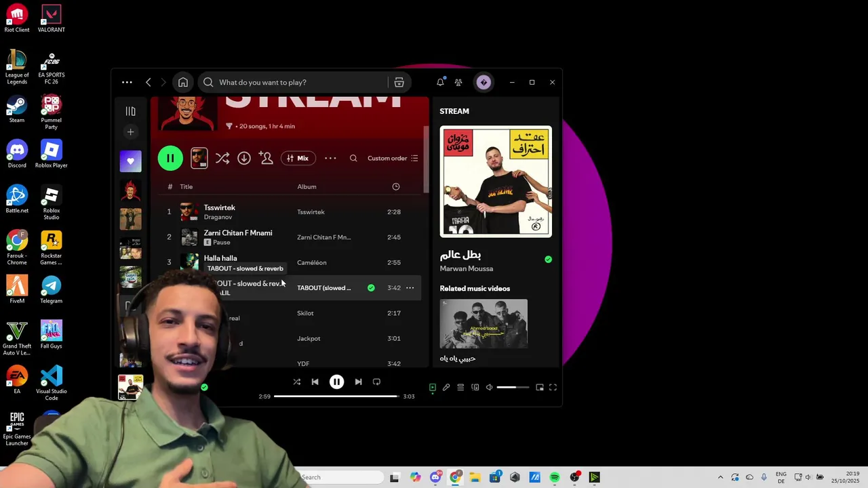
Task: Download the STREAM playlist
Action: point(244,158)
